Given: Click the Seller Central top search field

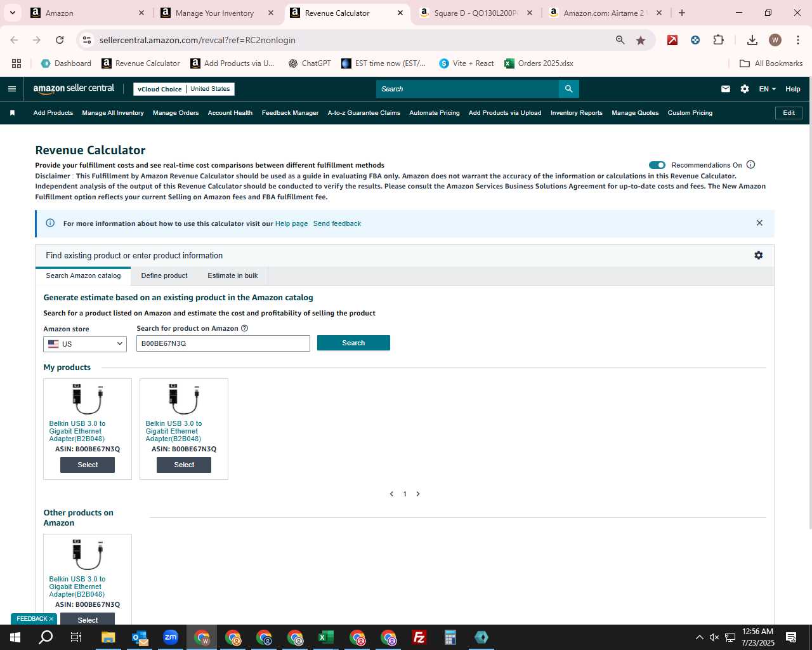Looking at the screenshot, I should (x=468, y=89).
